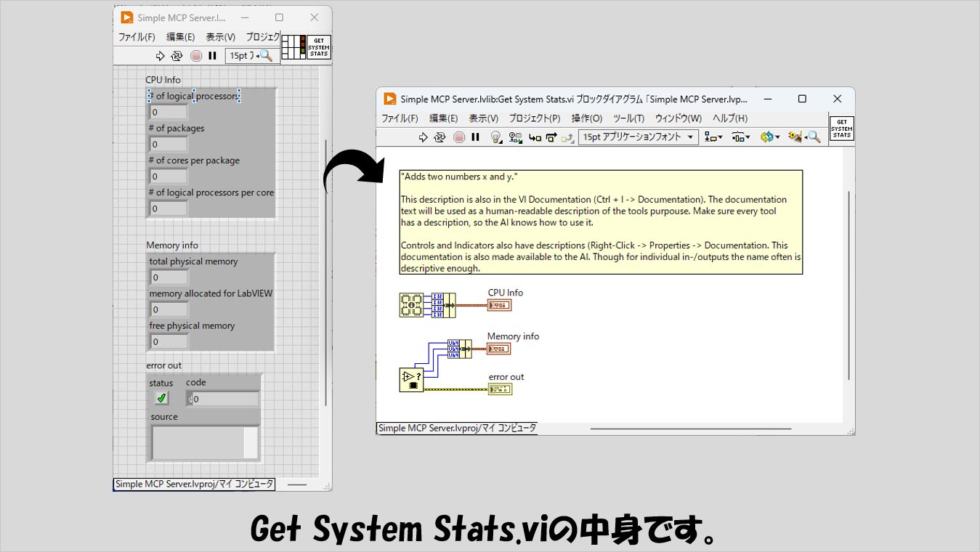Open the Distribute Objects dropdown
This screenshot has width=980, height=552.
pyautogui.click(x=740, y=137)
